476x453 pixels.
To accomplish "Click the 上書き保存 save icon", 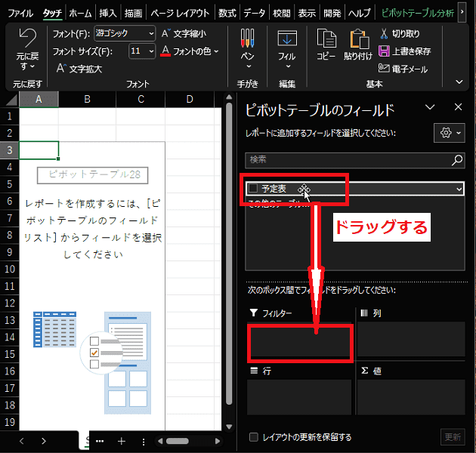I will coord(385,51).
